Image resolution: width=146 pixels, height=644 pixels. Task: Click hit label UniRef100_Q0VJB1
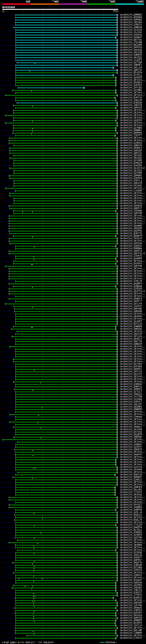pyautogui.click(x=131, y=88)
